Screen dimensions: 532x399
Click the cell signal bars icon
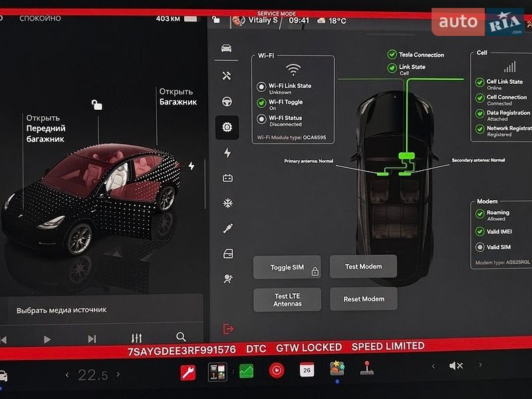(x=510, y=66)
